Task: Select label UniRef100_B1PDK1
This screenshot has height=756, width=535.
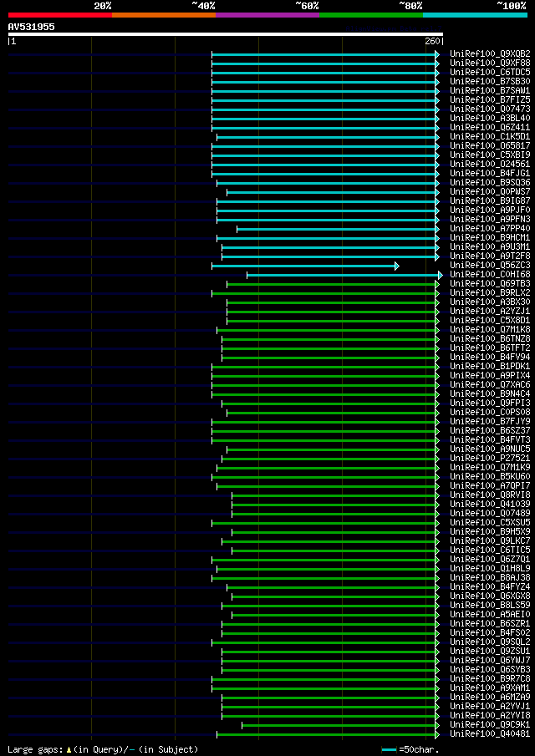Action: pyautogui.click(x=490, y=367)
